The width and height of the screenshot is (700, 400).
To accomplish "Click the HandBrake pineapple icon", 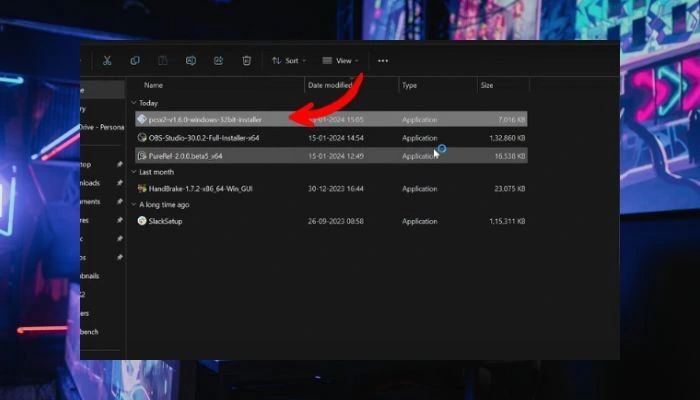I will tap(142, 188).
